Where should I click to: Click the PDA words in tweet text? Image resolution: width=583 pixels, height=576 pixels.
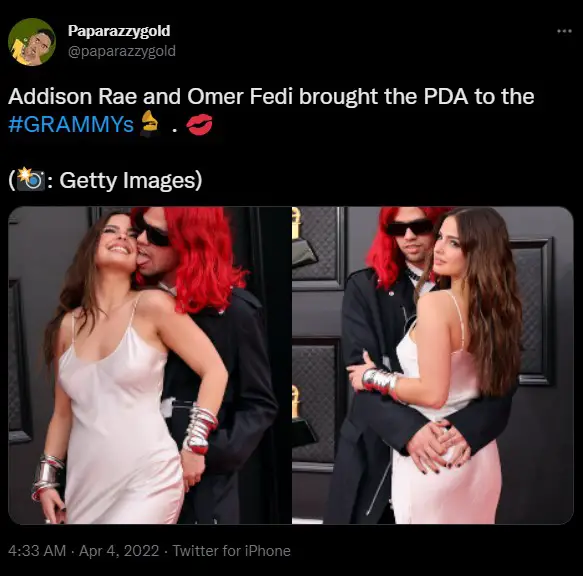pyautogui.click(x=446, y=97)
